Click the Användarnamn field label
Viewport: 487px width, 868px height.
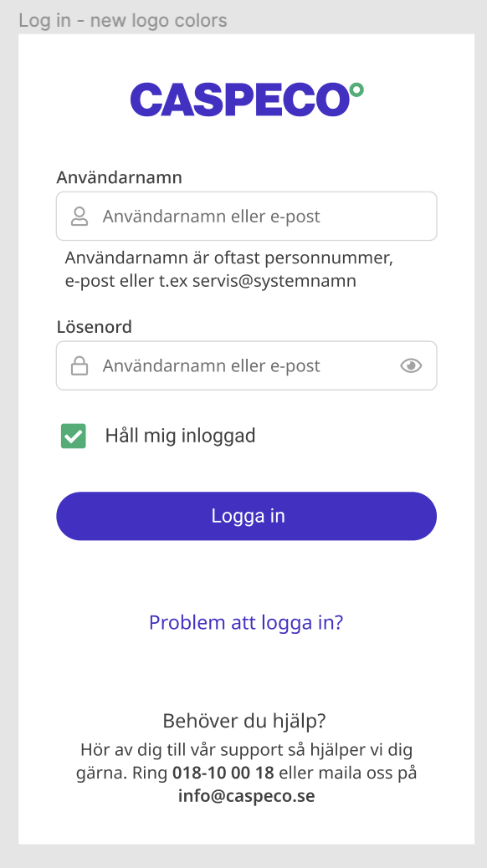point(119,177)
